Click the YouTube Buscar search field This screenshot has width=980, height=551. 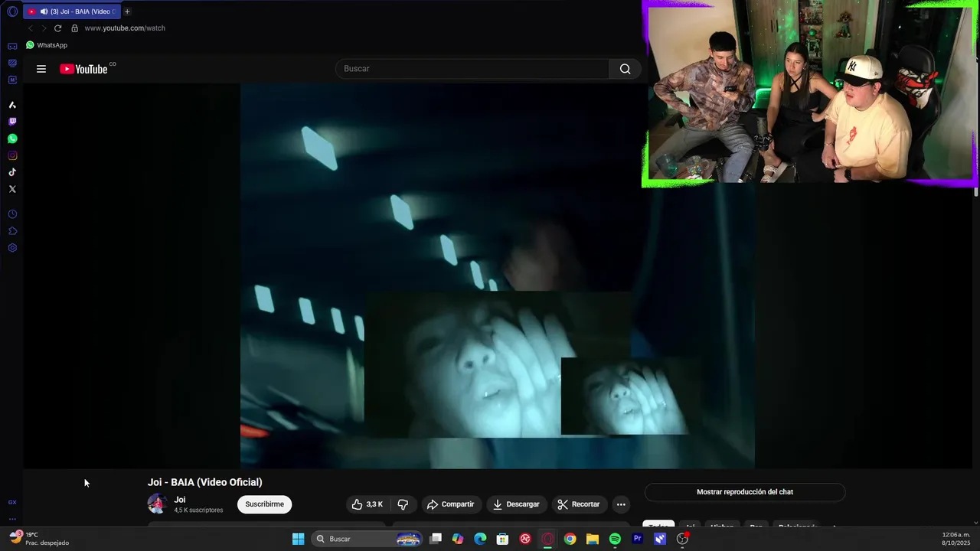coord(472,69)
